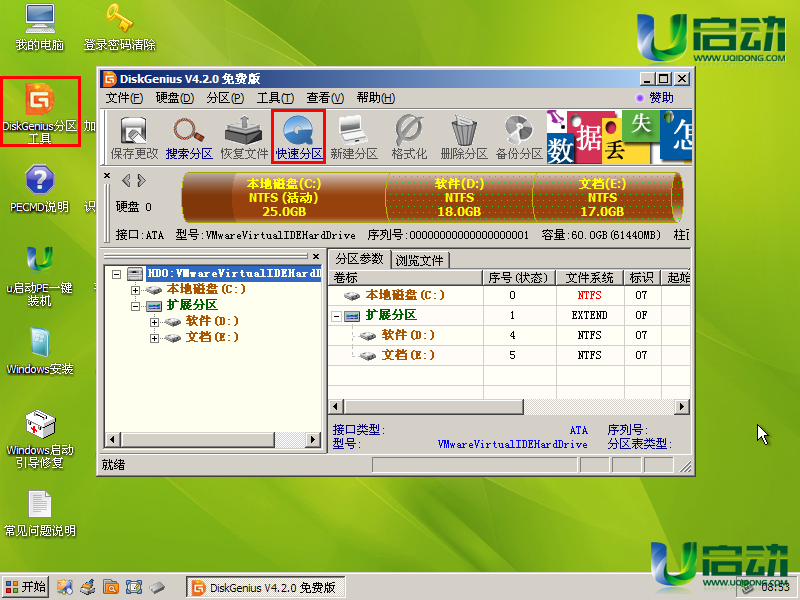Select 文档(E:) 17.0GB partition bar
The image size is (800, 600).
602,197
